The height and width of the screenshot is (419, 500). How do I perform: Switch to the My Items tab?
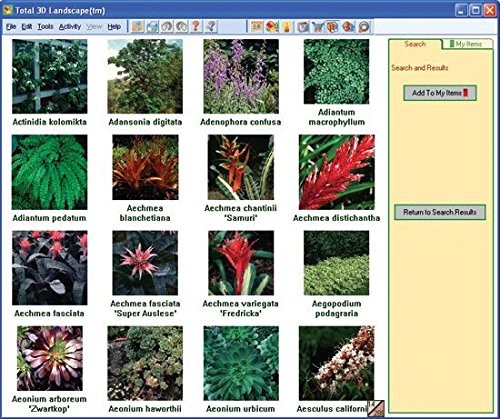466,44
